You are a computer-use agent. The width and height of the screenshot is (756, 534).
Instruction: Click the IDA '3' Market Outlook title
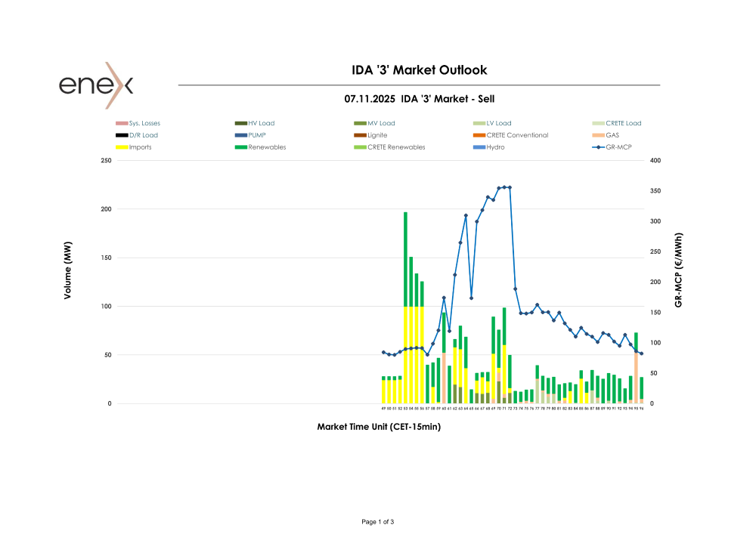(420, 70)
